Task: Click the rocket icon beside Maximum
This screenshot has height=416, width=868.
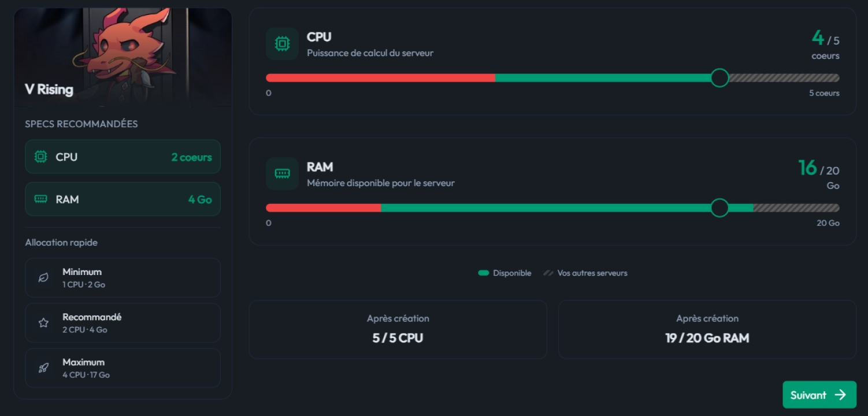Action: coord(43,368)
